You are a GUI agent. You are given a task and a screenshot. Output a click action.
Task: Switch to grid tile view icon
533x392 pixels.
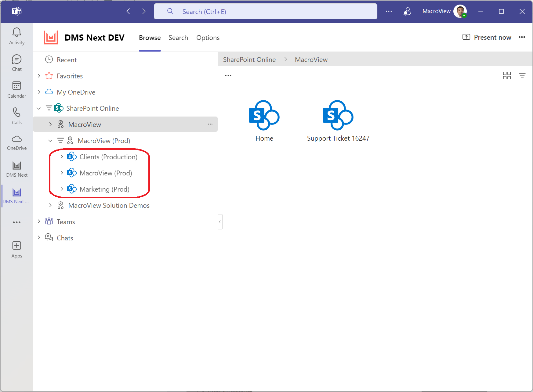point(507,75)
